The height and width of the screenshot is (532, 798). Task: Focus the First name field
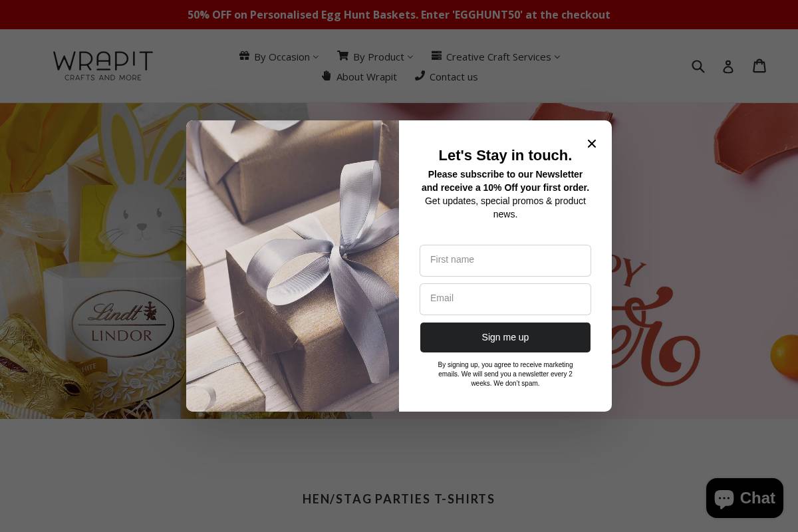click(x=505, y=261)
